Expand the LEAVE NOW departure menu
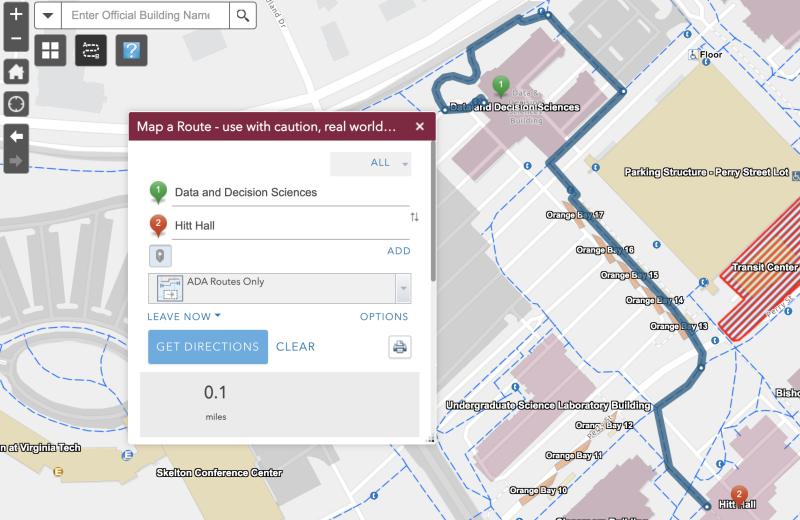 184,316
